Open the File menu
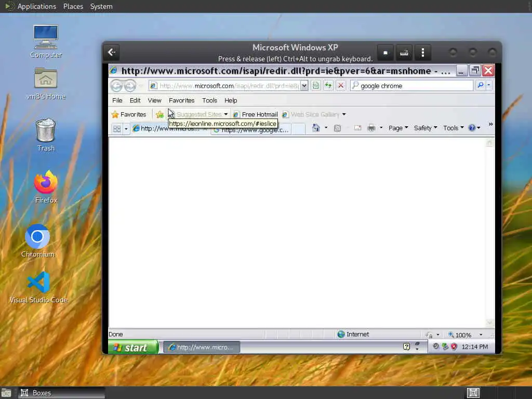The width and height of the screenshot is (532, 399). (x=117, y=100)
